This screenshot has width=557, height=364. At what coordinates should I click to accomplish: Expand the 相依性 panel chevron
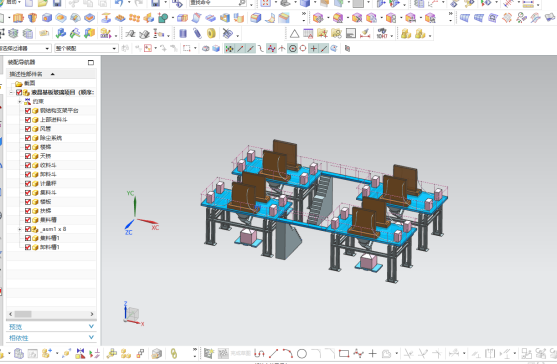click(91, 337)
